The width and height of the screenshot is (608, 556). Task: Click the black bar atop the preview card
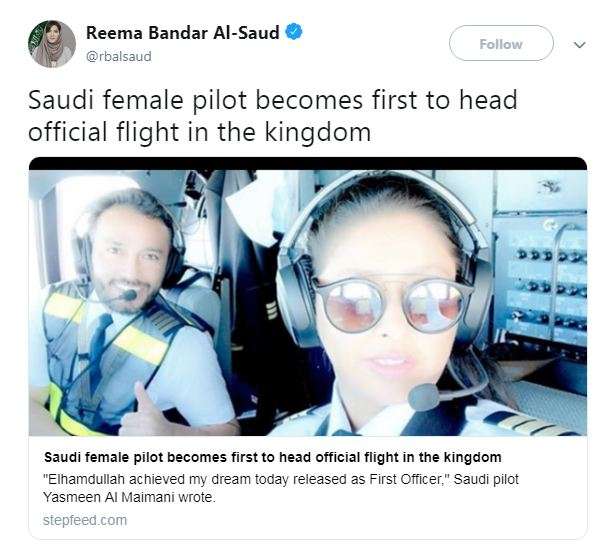pos(308,164)
